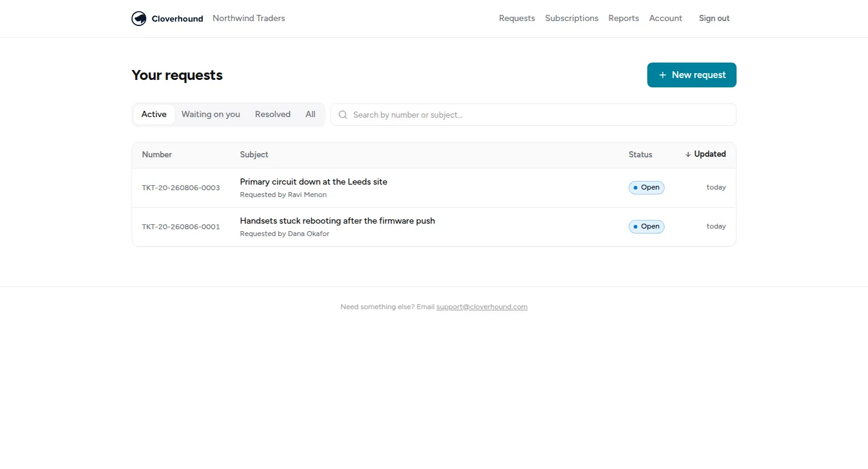Viewport: 868px width, 469px height.
Task: Switch to the All tab
Action: [x=311, y=115]
